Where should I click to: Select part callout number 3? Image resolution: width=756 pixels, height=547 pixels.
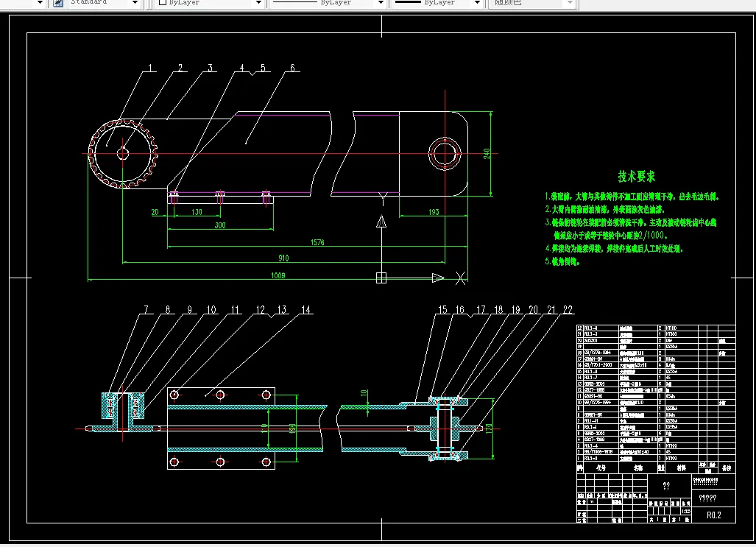pos(210,68)
